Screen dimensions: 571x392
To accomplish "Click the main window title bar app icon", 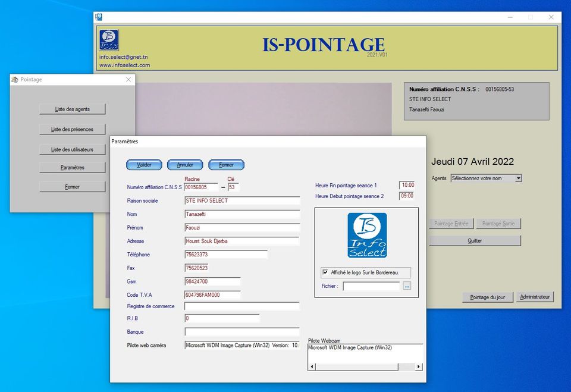I will 99,17.
